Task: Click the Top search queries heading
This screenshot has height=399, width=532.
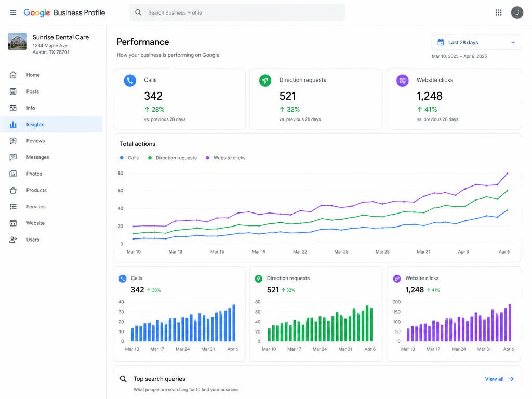Action: pos(159,379)
